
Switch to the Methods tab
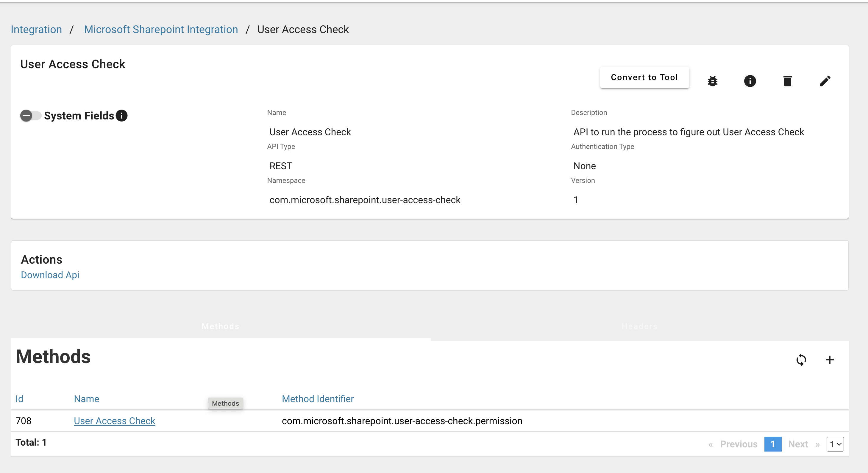pyautogui.click(x=220, y=326)
